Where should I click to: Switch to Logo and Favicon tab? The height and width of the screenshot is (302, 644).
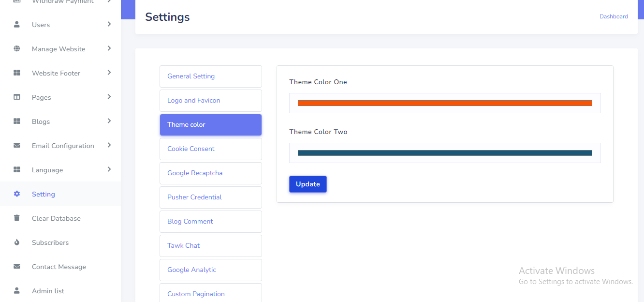pos(210,101)
